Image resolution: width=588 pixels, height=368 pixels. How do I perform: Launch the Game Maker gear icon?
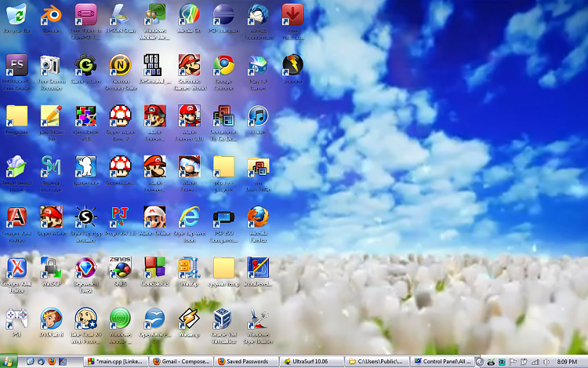pos(86,65)
